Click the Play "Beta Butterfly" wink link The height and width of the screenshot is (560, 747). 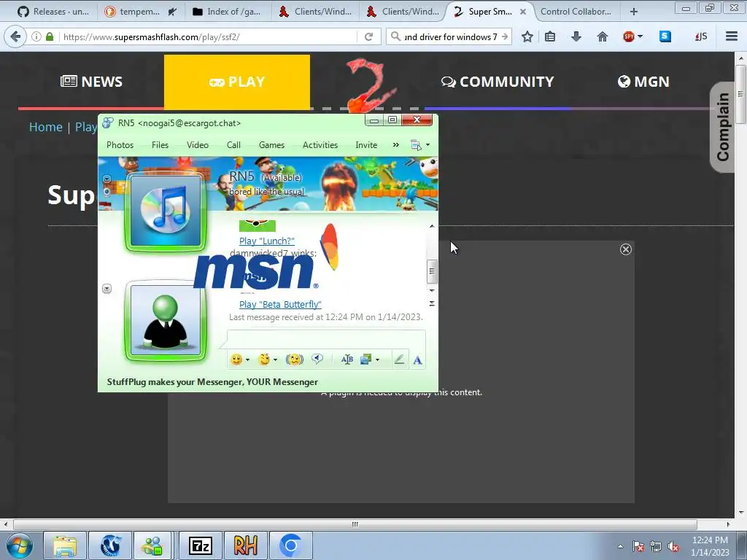[x=280, y=304]
